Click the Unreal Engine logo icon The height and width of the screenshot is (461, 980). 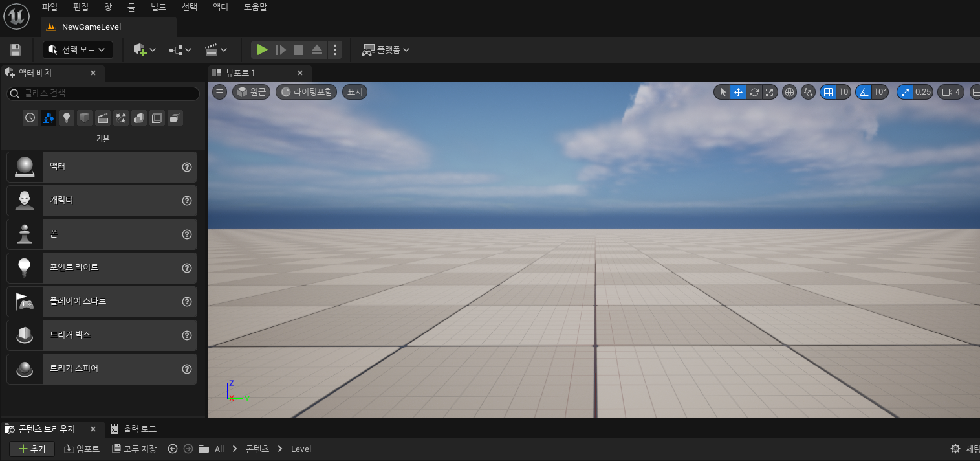[x=16, y=16]
